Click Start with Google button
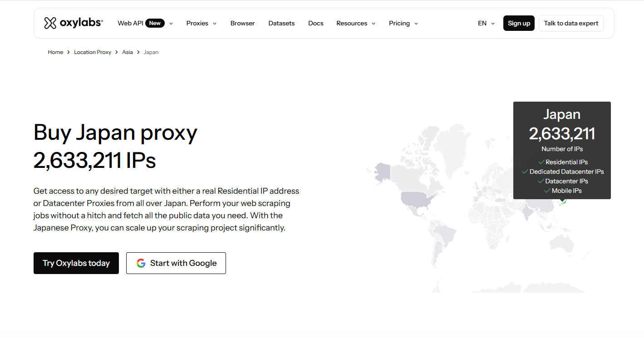 tap(176, 263)
